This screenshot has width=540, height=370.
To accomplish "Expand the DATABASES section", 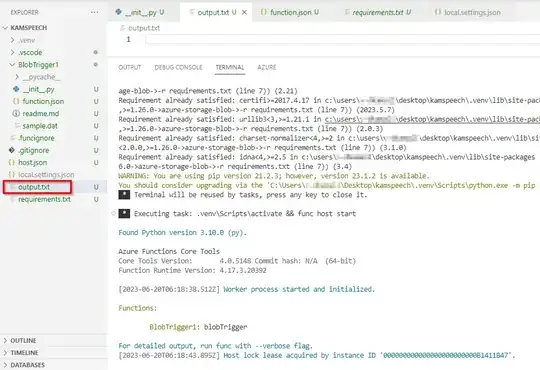I will pyautogui.click(x=27, y=365).
